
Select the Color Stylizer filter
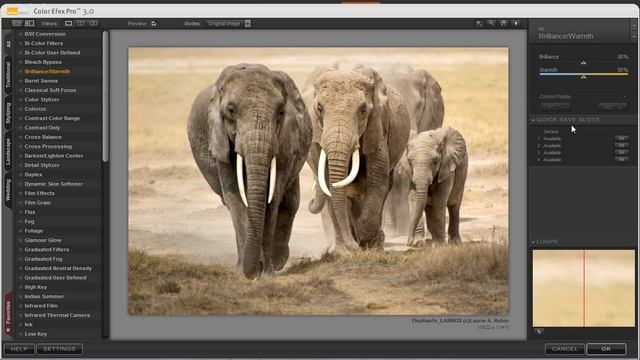42,100
